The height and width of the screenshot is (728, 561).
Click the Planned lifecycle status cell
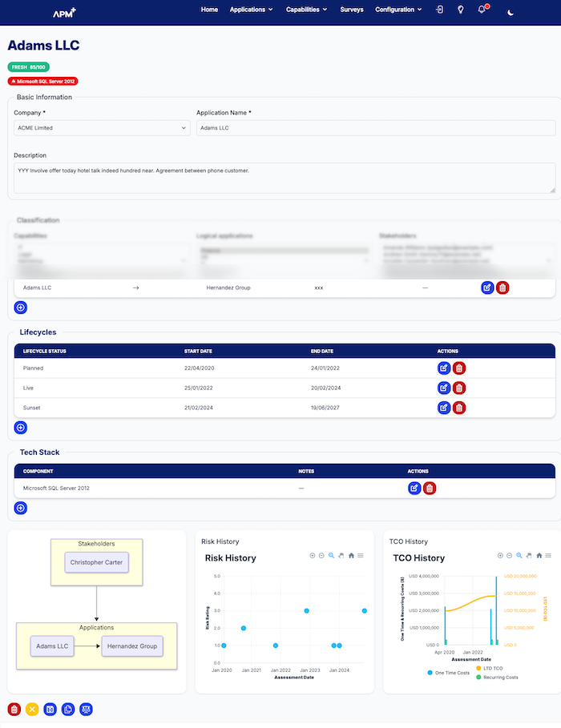point(33,368)
